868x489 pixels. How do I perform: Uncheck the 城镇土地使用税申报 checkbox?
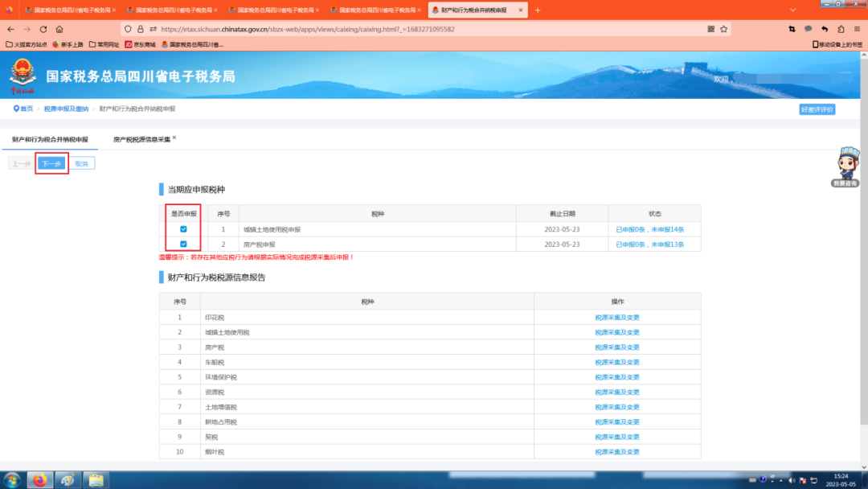tap(183, 229)
